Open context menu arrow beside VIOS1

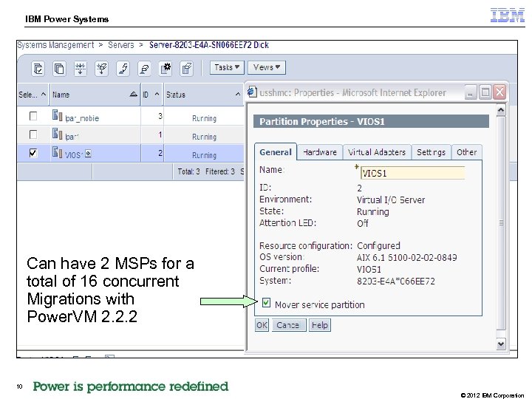88,154
